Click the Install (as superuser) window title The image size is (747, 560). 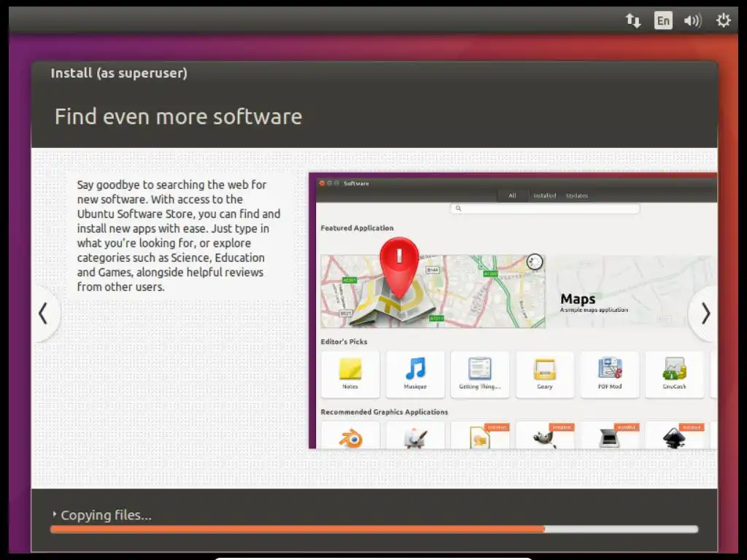(x=119, y=74)
